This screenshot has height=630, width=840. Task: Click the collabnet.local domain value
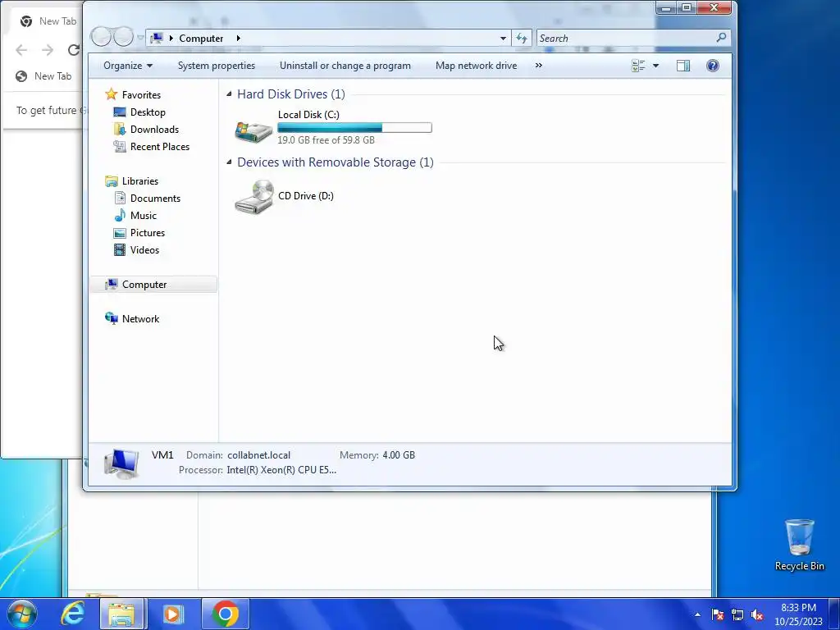coord(258,454)
